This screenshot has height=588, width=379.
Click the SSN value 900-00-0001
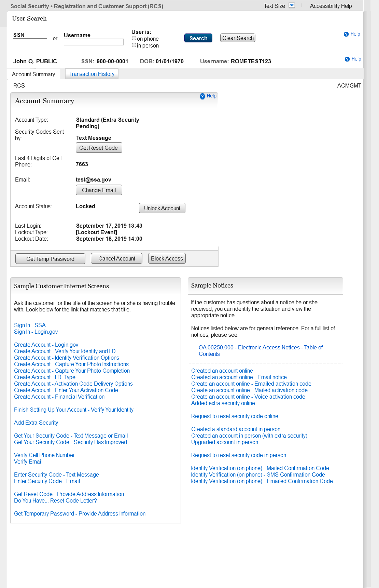coord(112,61)
